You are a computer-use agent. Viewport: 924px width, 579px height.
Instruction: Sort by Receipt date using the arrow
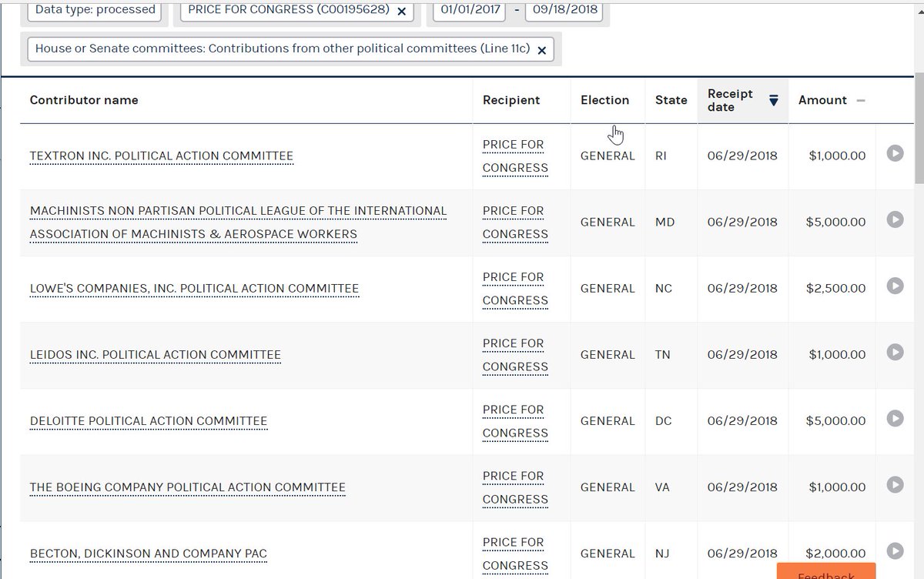(x=774, y=100)
